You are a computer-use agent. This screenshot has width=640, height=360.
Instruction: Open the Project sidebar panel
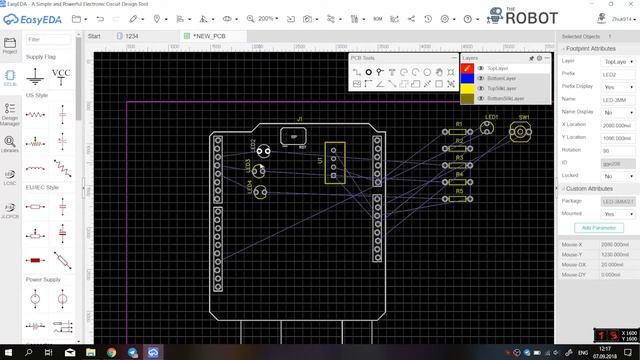[10, 45]
